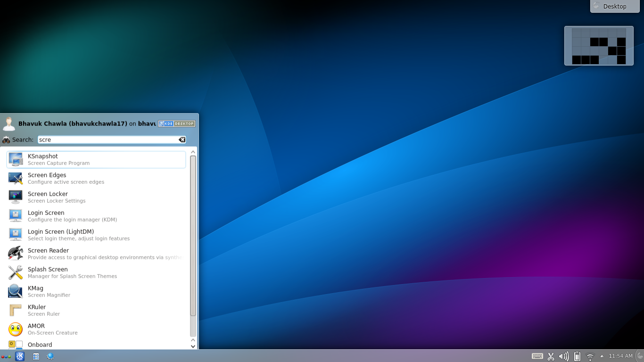This screenshot has width=644, height=362.
Task: Open Screen Locker settings
Action: click(96, 197)
